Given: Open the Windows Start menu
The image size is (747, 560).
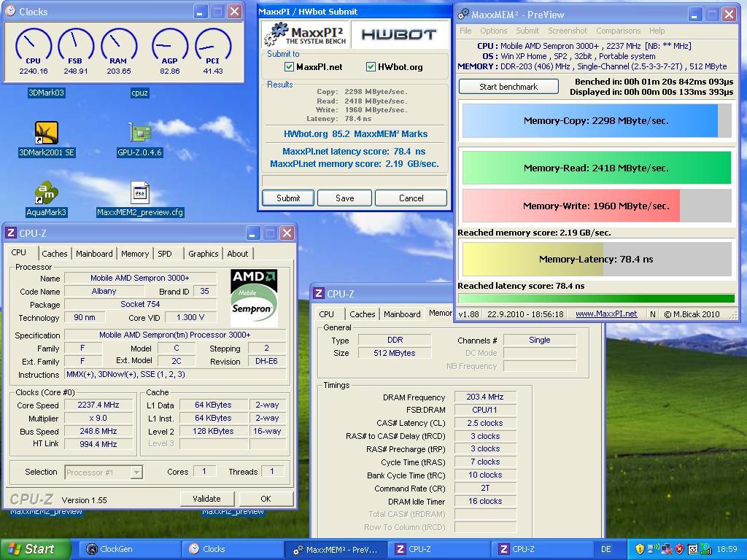Looking at the screenshot, I should (x=35, y=549).
